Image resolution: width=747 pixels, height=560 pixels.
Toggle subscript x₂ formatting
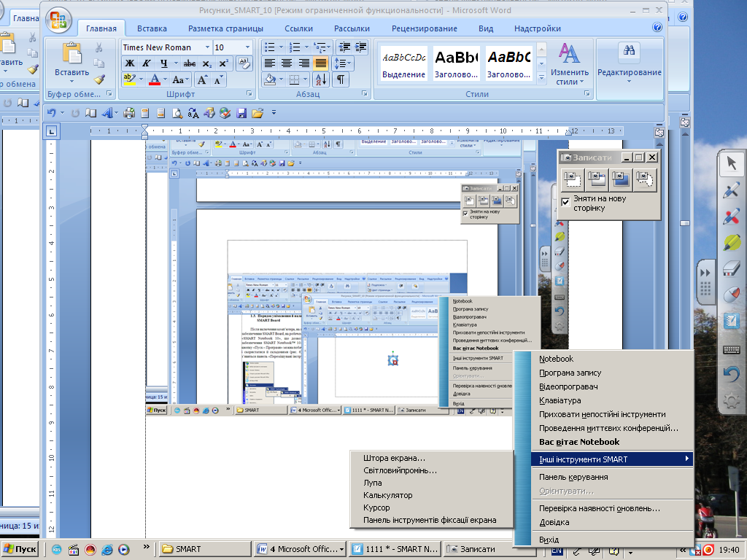(x=206, y=63)
